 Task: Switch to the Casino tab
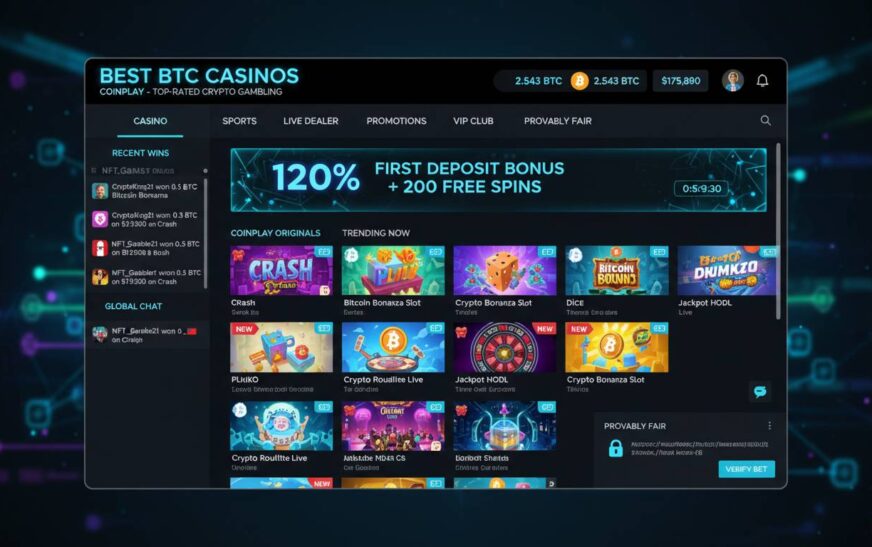[150, 121]
